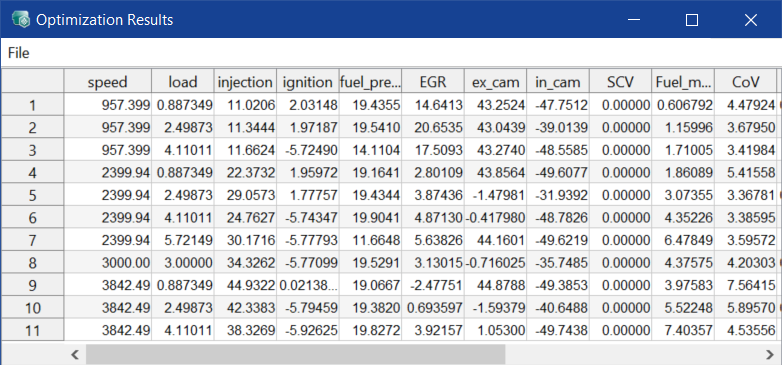Click the EGR cell showing -2.47751
782x365 pixels.
click(x=433, y=285)
